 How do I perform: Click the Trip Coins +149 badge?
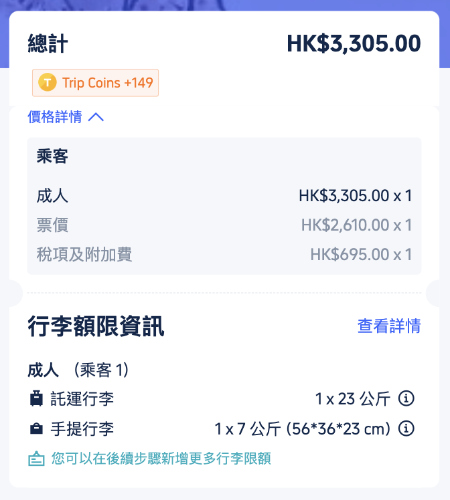coord(95,83)
